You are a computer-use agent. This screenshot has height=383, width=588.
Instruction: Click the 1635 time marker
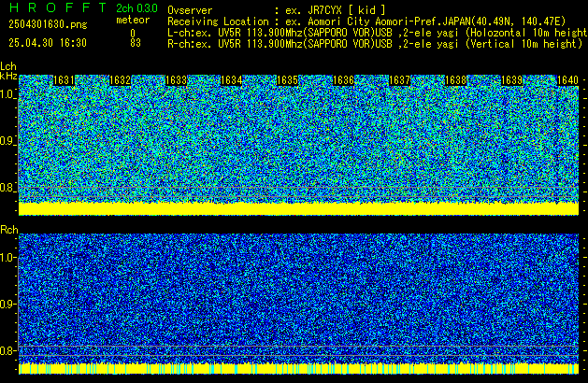coord(287,80)
